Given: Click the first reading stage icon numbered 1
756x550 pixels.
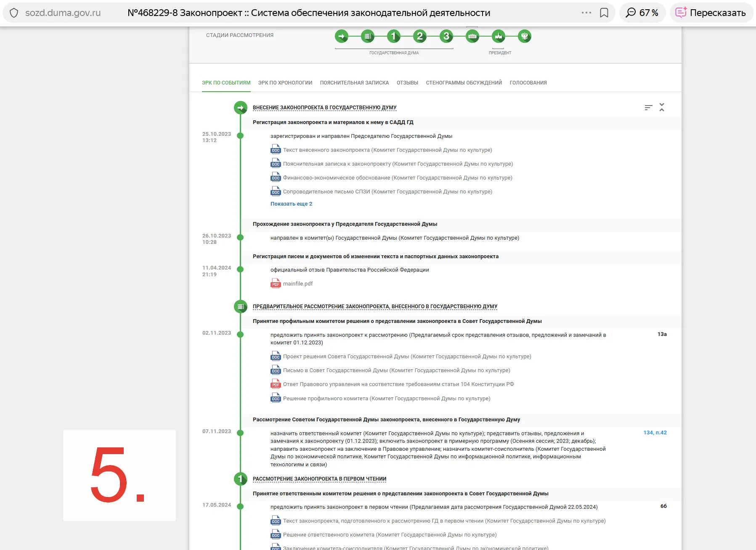Looking at the screenshot, I should 394,36.
